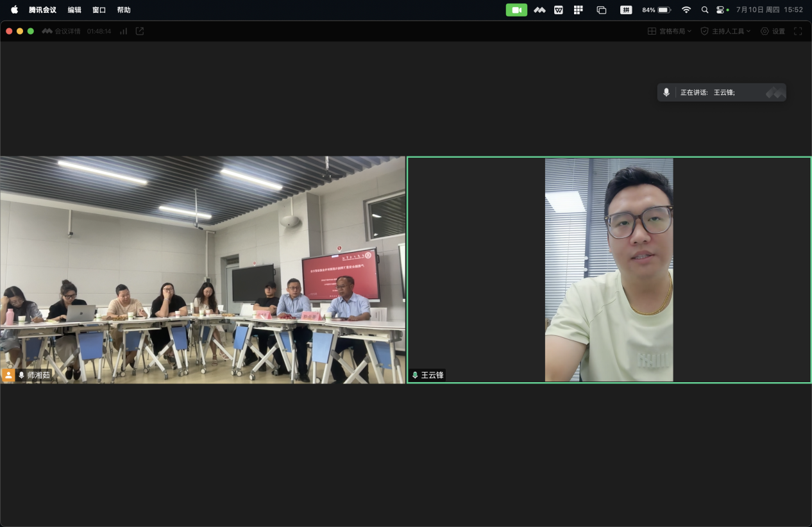The height and width of the screenshot is (527, 812).
Task: Click Tencent Meeting icon in the menu bar tray
Action: click(539, 10)
